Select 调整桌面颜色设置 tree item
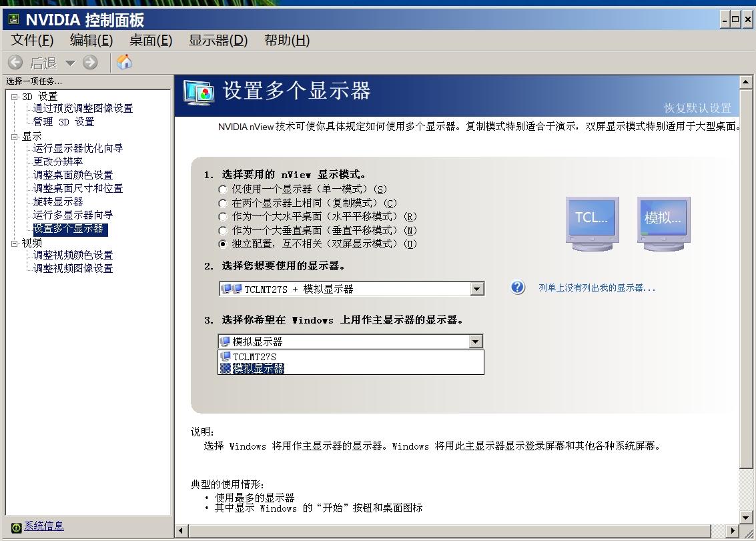The width and height of the screenshot is (756, 541). pyautogui.click(x=73, y=175)
